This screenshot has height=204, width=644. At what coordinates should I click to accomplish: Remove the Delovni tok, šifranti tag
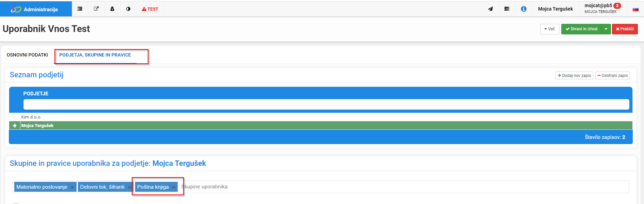129,187
